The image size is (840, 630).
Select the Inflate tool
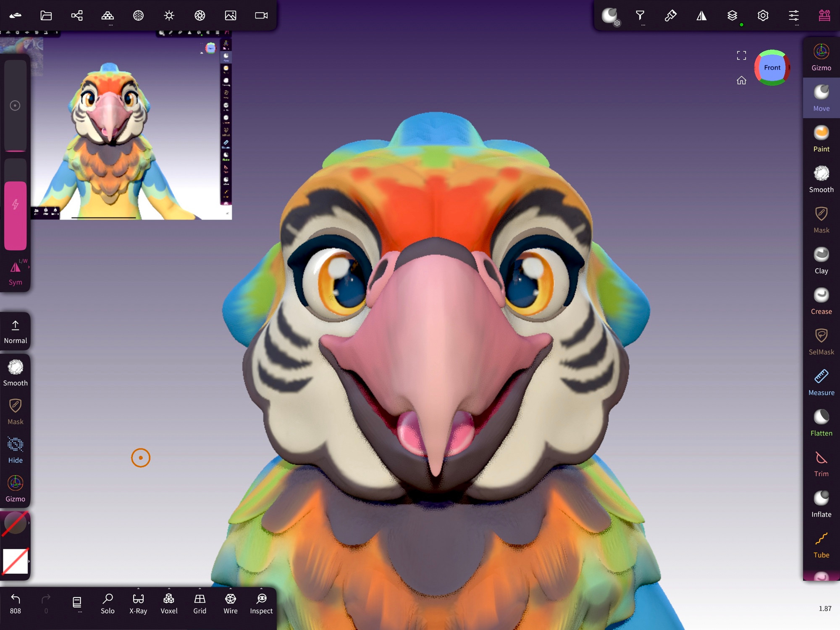[x=821, y=504]
